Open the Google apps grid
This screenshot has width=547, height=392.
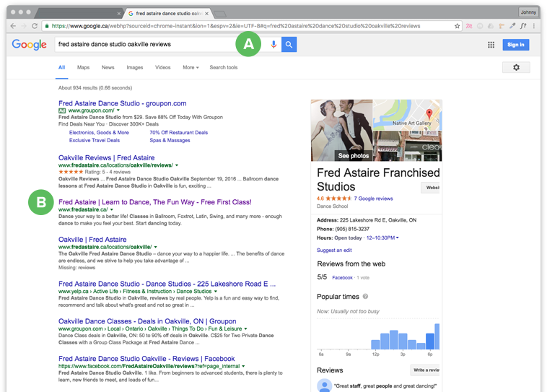(491, 45)
